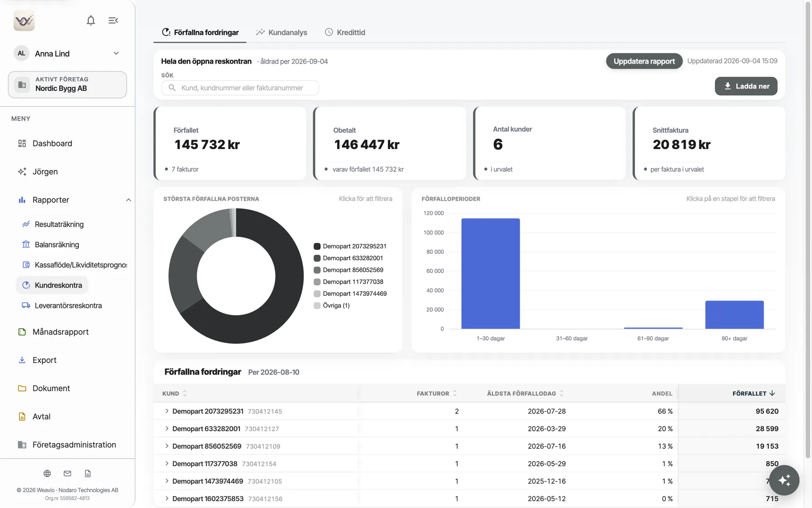Click the mail icon in sidebar footer
The height and width of the screenshot is (508, 812).
coord(67,473)
